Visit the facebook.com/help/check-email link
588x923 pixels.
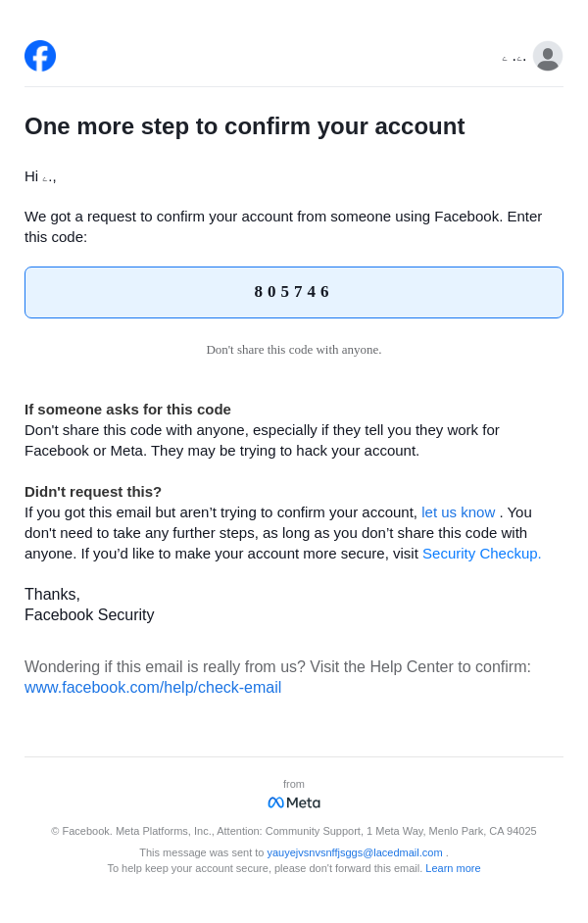(x=153, y=687)
